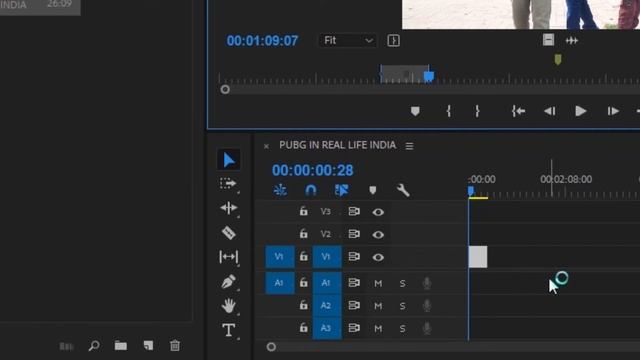Toggle timeline snapping magnet
640x360 pixels.
tap(311, 190)
